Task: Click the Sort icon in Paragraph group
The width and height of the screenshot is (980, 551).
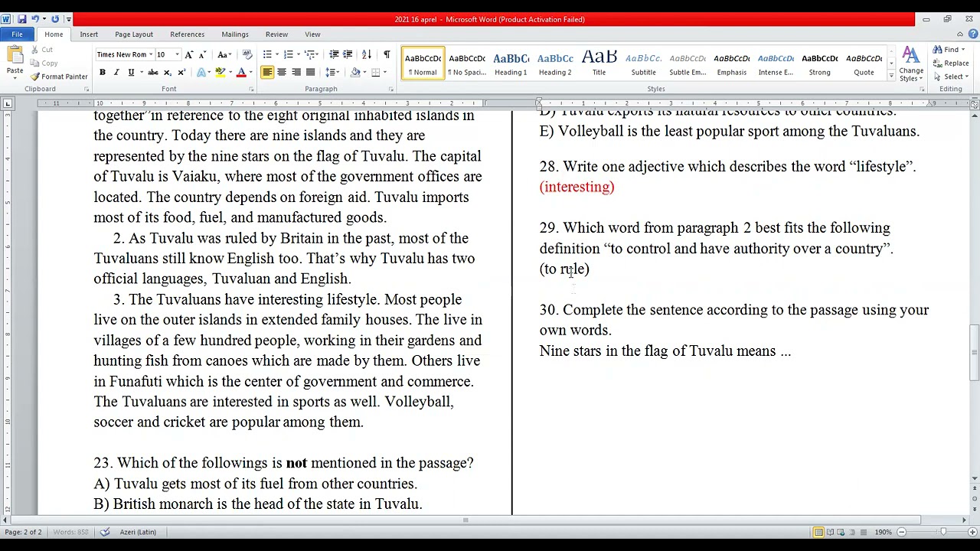Action: pos(367,54)
